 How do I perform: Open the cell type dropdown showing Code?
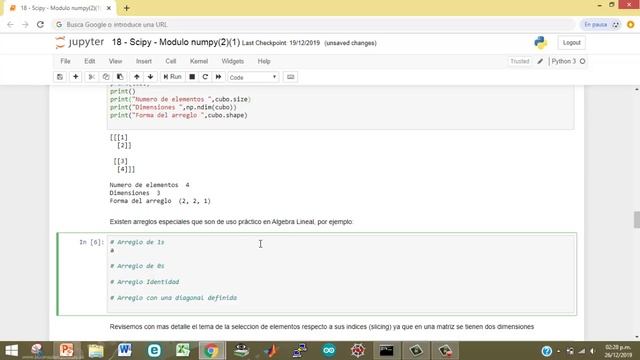[x=253, y=77]
